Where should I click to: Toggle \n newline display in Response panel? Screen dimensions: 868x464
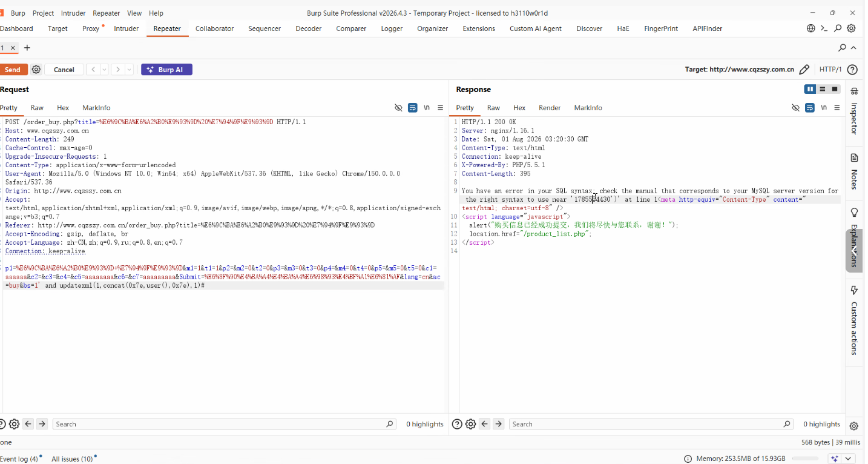824,108
